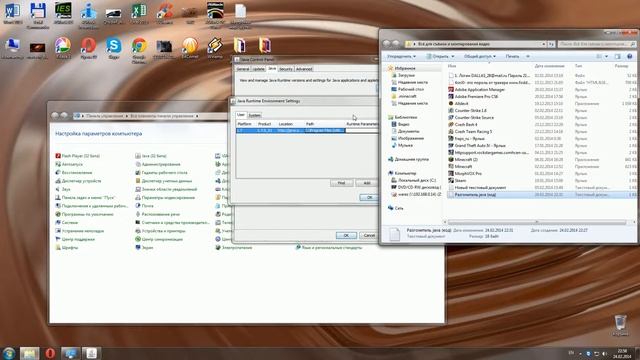This screenshot has width=640, height=360.
Task: Select Рабочий стол in Explorer navigation pane
Action: coord(407,89)
